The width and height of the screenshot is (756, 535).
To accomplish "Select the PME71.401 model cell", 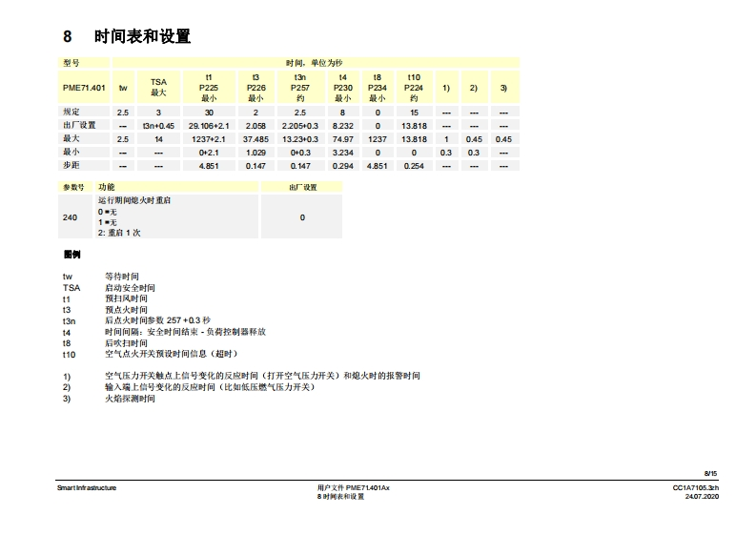I will 84,87.
